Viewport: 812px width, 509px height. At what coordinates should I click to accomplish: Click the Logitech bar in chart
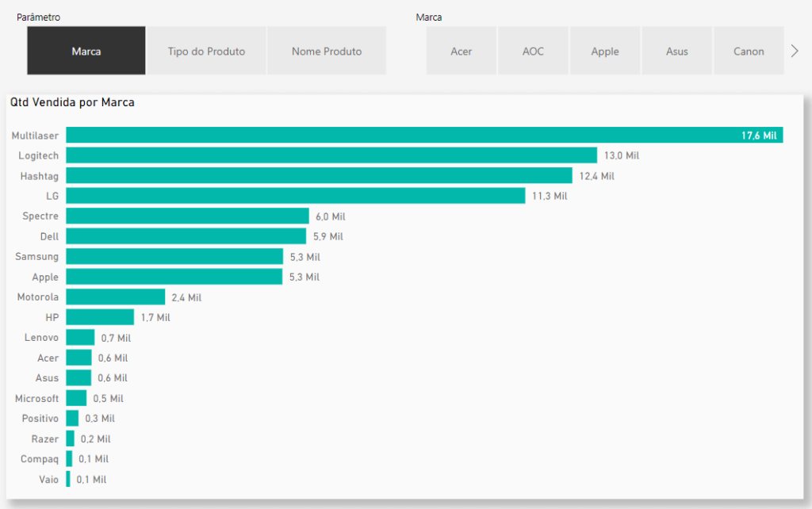[331, 155]
